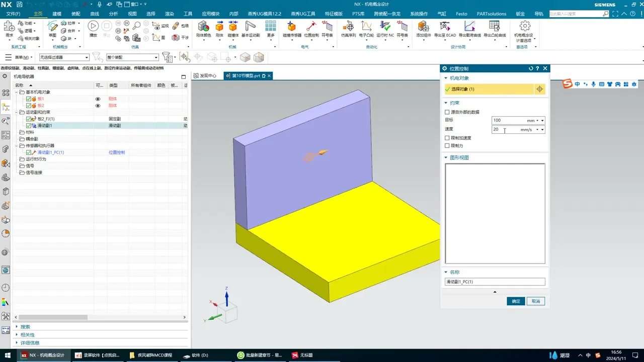Click the 导出至 ECAD icon
Screen dimensions: 644x362
[x=445, y=27]
